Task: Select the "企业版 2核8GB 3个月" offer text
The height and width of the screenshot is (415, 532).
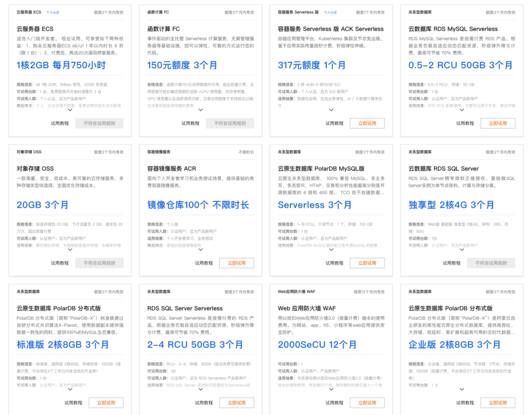Action: coord(455,345)
